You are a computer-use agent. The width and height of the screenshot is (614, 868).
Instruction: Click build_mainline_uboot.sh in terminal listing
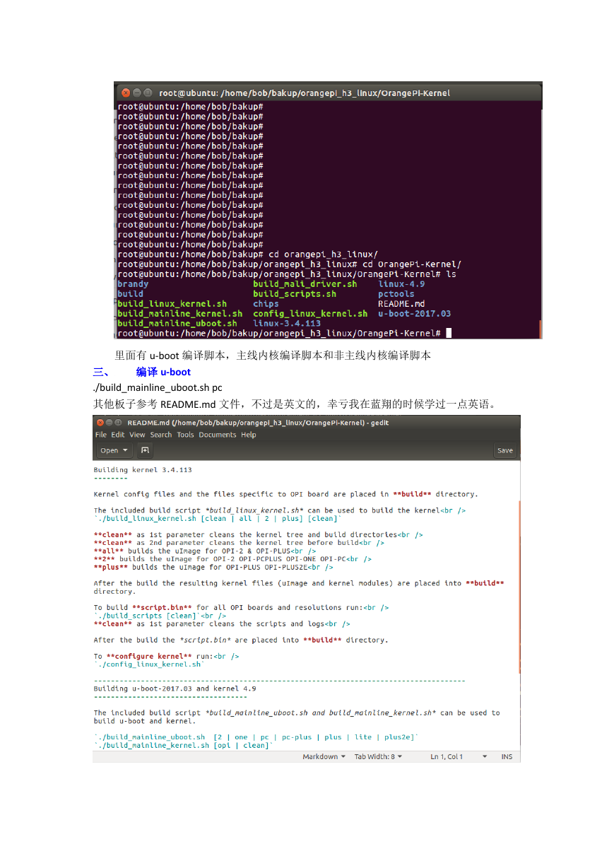(177, 323)
